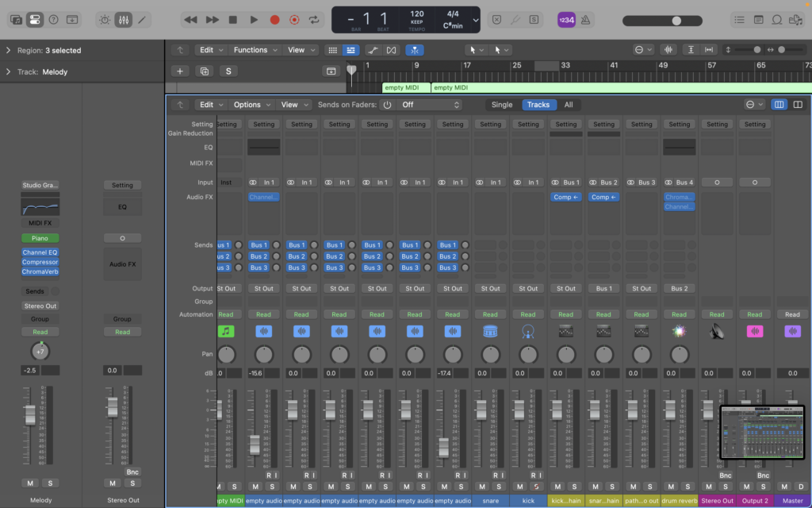Image resolution: width=812 pixels, height=508 pixels.
Task: Toggle Sends on Faders power button
Action: pyautogui.click(x=387, y=105)
